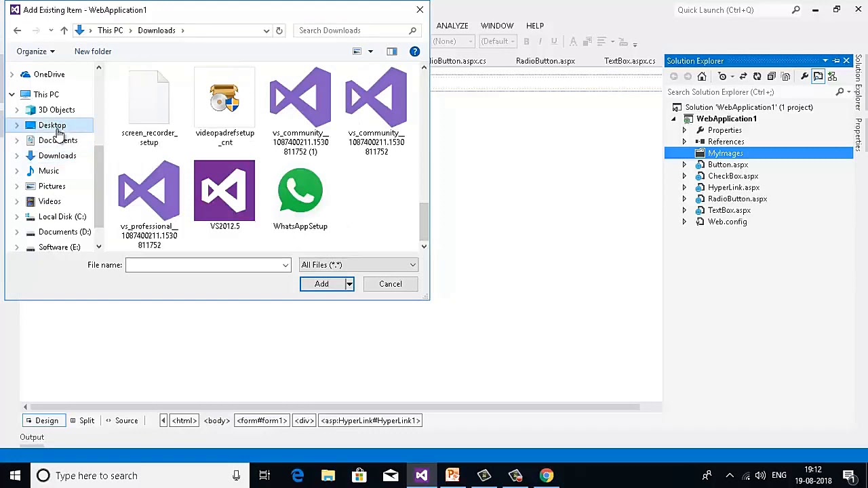Open Microsoft Edge from taskbar
The width and height of the screenshot is (868, 488).
(297, 476)
